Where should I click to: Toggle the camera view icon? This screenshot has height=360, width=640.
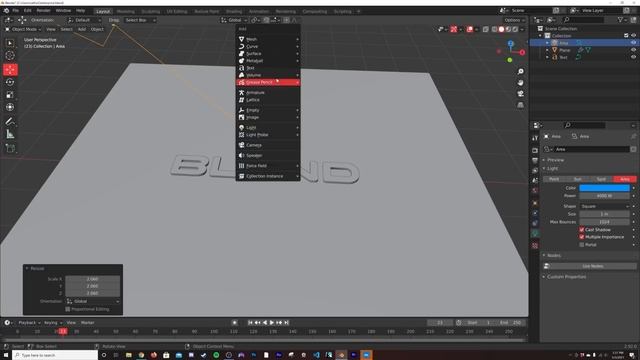(520, 93)
